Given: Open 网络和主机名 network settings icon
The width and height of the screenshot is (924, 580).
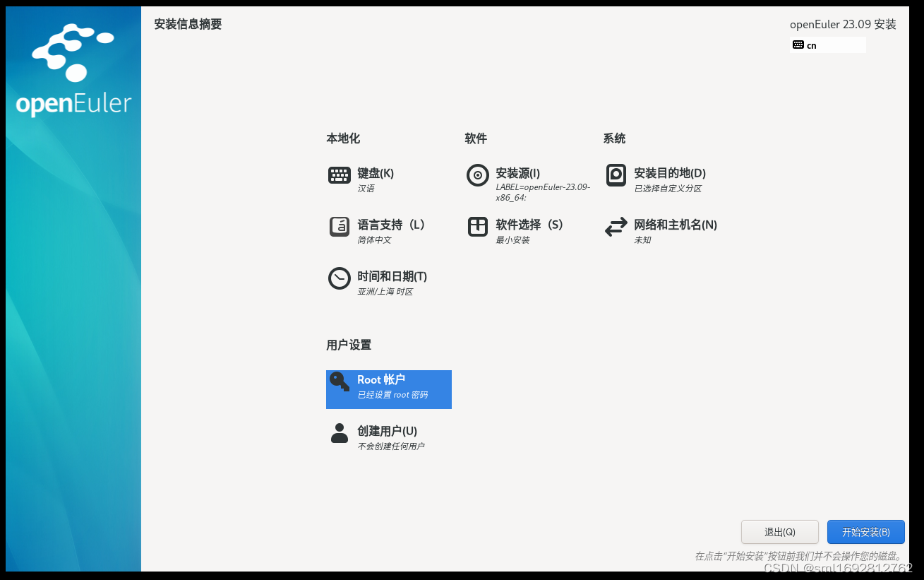Looking at the screenshot, I should click(x=616, y=227).
